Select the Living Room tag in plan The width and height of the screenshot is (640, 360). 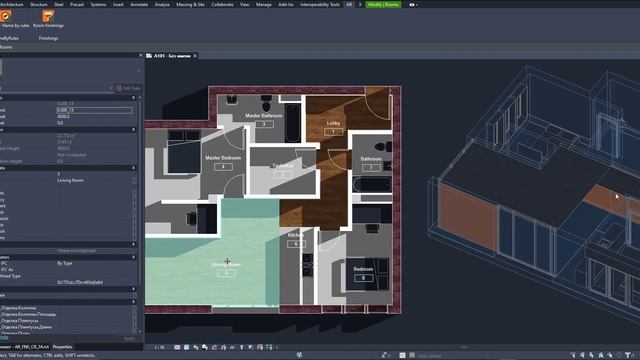pyautogui.click(x=226, y=269)
